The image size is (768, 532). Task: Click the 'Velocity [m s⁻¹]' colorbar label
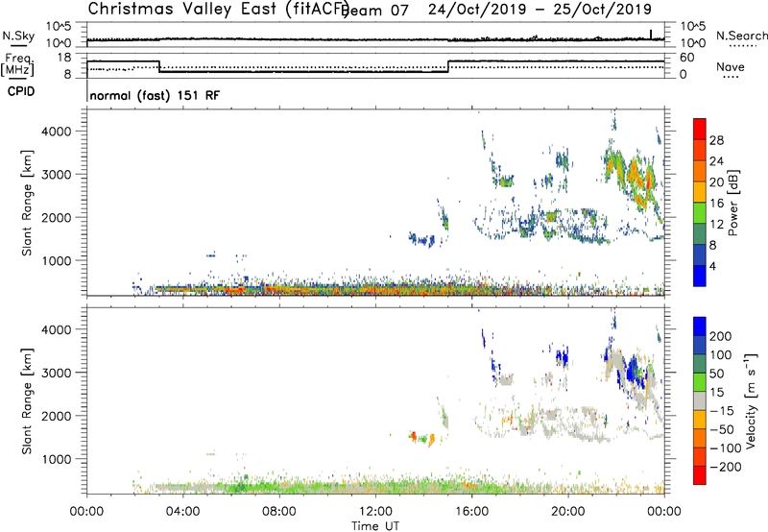click(751, 400)
